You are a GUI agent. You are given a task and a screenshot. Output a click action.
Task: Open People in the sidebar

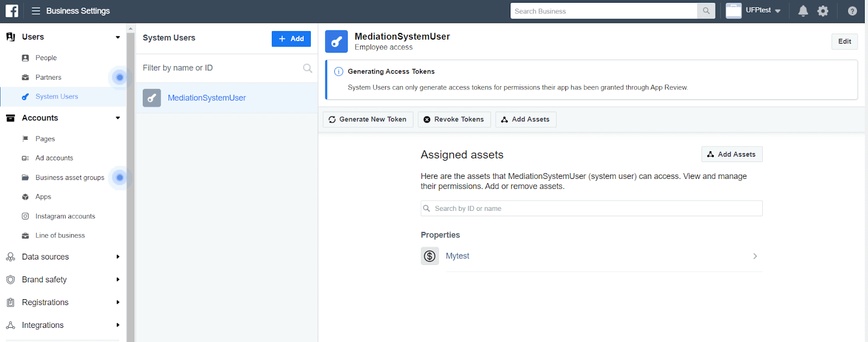(x=46, y=58)
